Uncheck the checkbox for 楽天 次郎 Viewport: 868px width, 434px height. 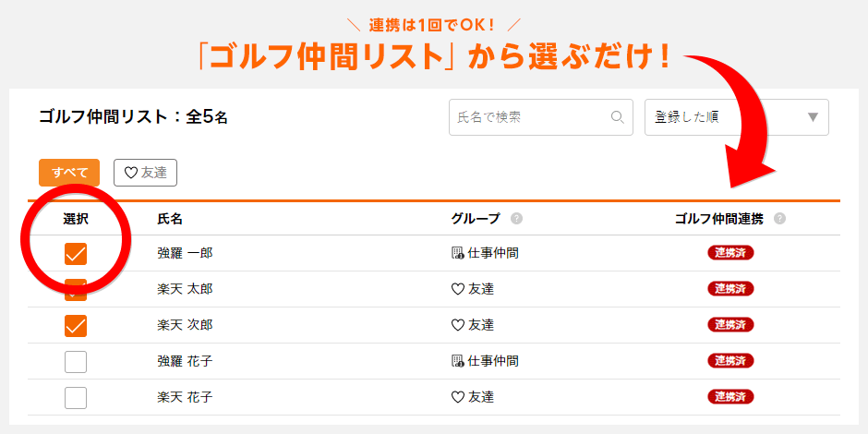pyautogui.click(x=76, y=325)
